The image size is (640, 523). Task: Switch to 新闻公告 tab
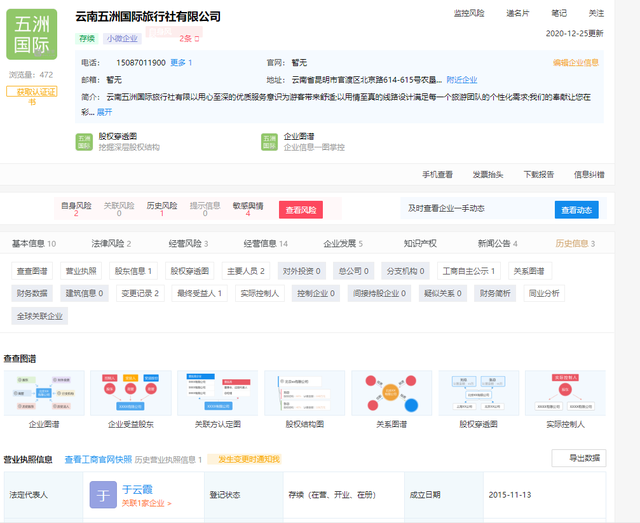tap(498, 244)
